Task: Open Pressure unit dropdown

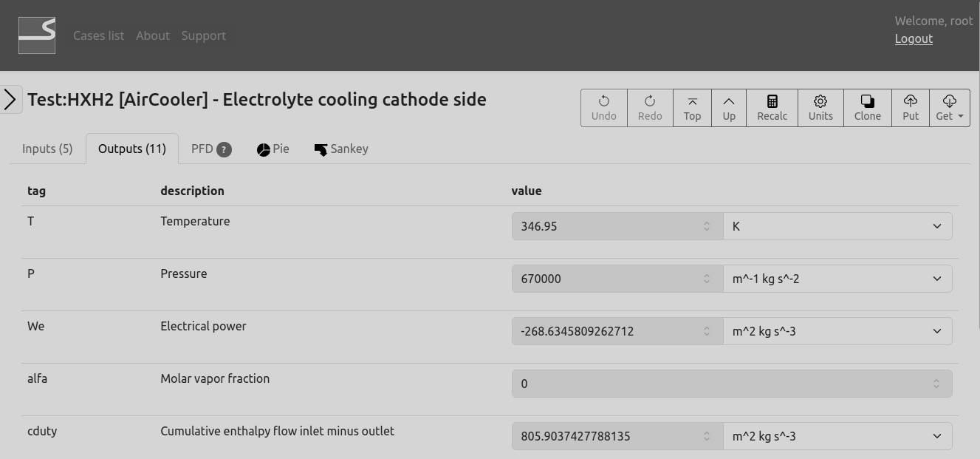Action: (x=837, y=279)
